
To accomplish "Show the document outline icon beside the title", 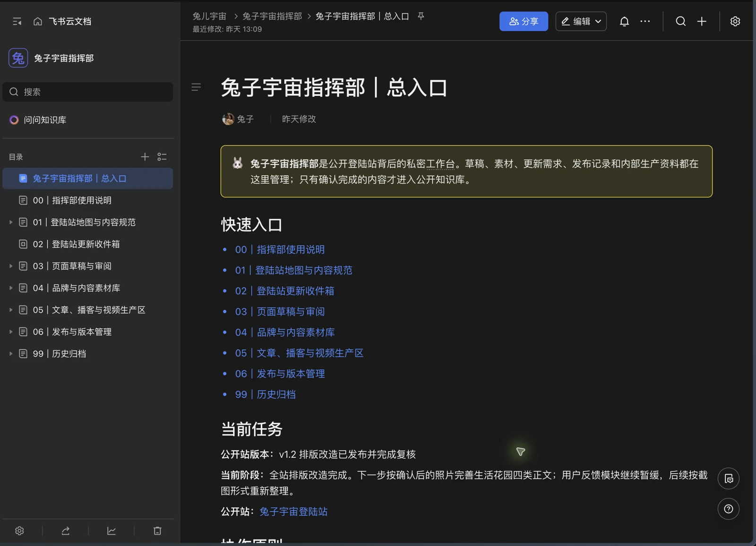I will click(x=196, y=87).
